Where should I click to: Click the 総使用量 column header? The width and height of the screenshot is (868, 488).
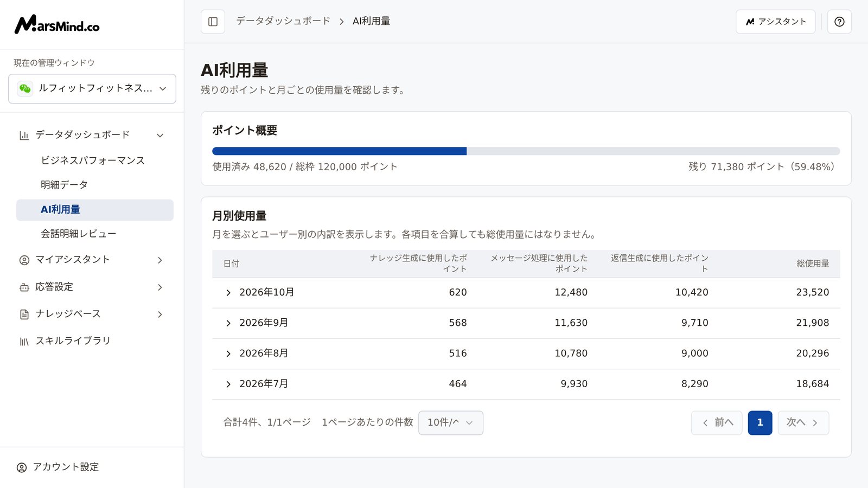click(x=813, y=264)
